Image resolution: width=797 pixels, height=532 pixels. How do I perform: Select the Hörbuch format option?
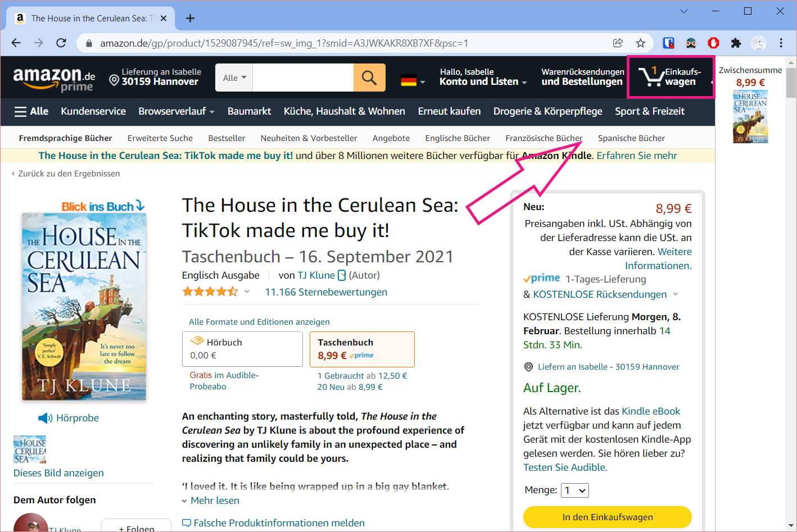(x=242, y=349)
